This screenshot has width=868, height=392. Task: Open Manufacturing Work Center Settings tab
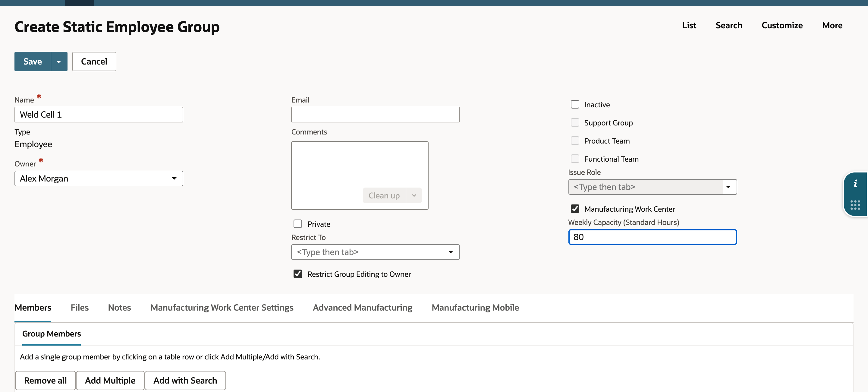click(222, 308)
